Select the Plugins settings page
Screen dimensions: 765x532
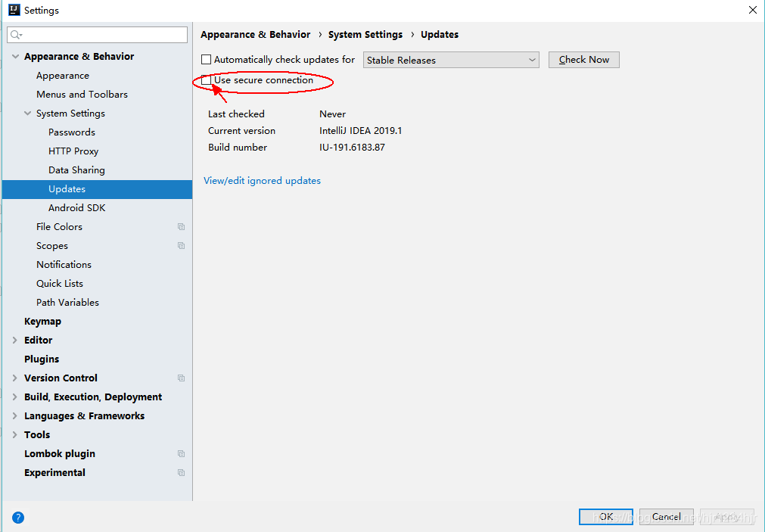click(42, 359)
